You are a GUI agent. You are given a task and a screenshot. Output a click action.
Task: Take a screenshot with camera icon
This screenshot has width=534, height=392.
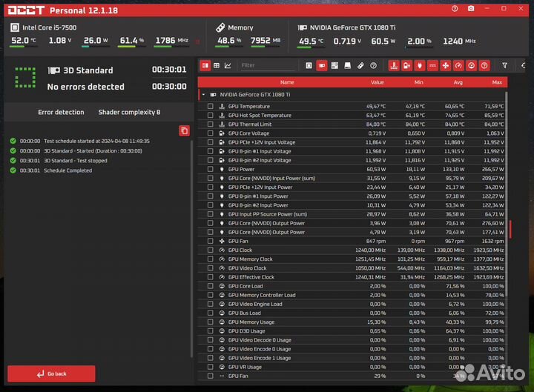click(471, 10)
